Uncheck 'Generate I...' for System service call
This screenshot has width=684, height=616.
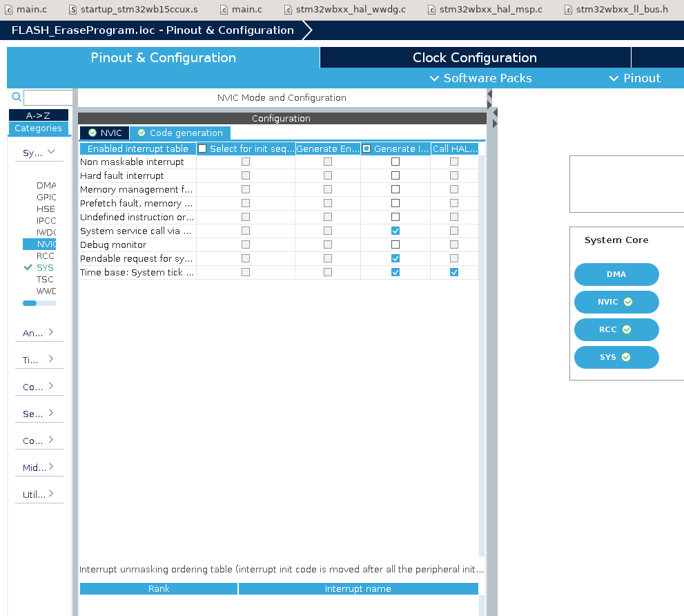(x=395, y=231)
